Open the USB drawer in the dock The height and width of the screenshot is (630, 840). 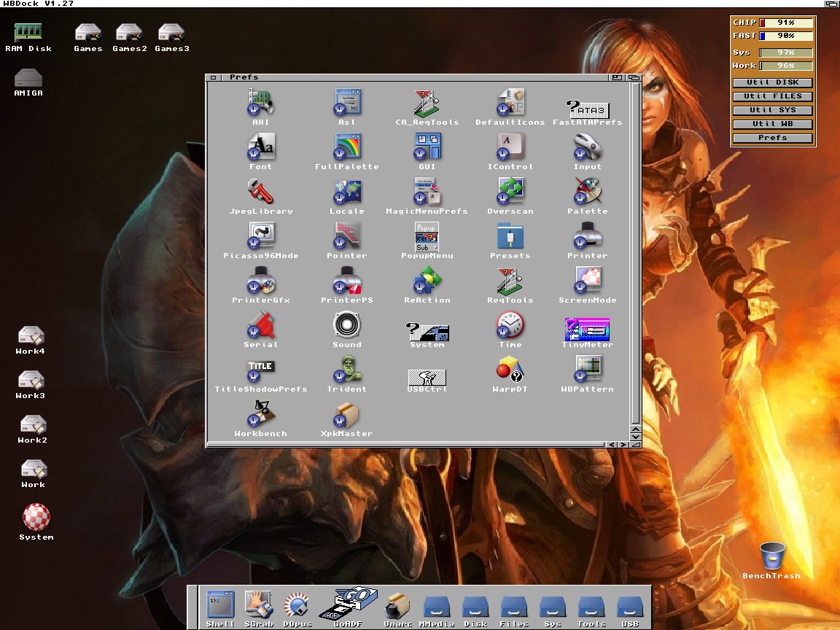click(630, 607)
